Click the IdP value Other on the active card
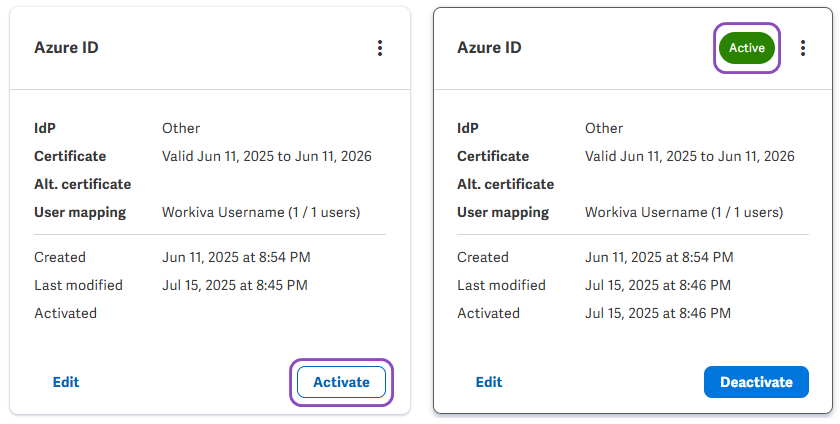 [x=604, y=128]
